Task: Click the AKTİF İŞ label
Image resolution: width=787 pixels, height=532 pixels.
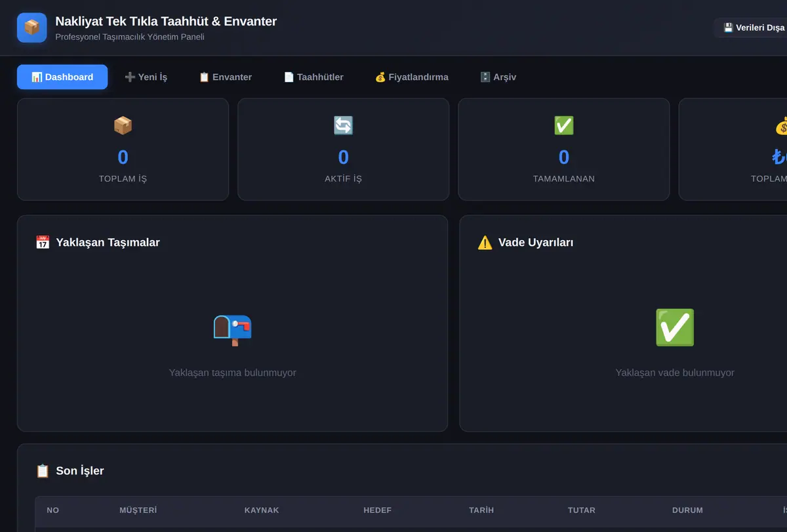Action: click(343, 178)
